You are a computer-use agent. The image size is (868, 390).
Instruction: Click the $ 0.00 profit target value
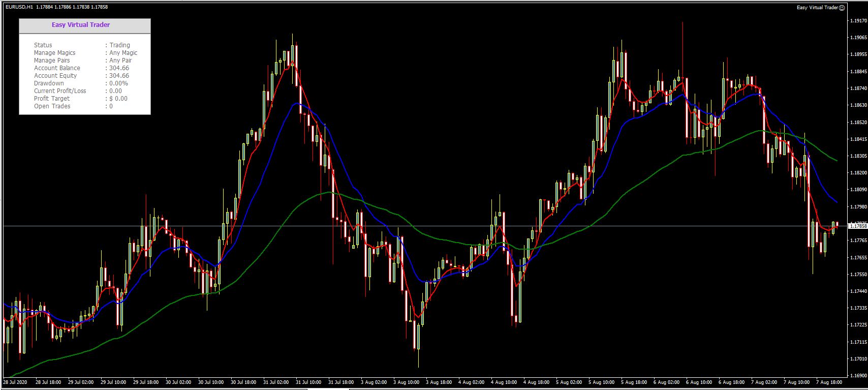point(118,99)
